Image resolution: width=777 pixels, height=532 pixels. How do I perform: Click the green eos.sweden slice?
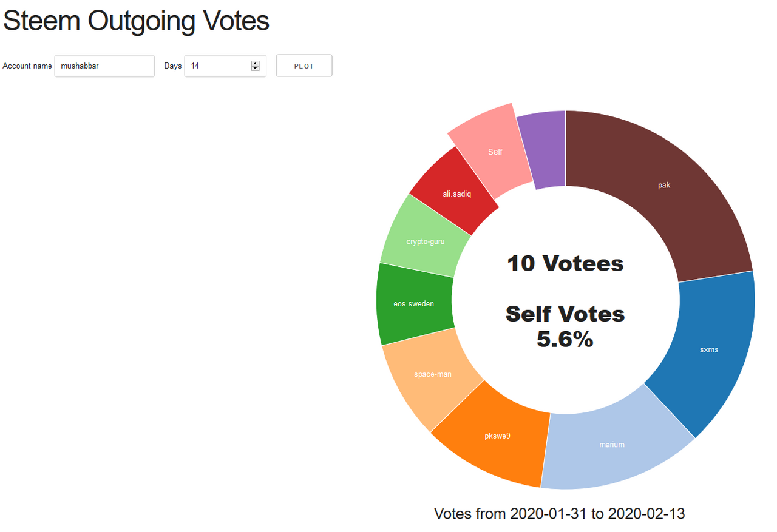pos(413,303)
